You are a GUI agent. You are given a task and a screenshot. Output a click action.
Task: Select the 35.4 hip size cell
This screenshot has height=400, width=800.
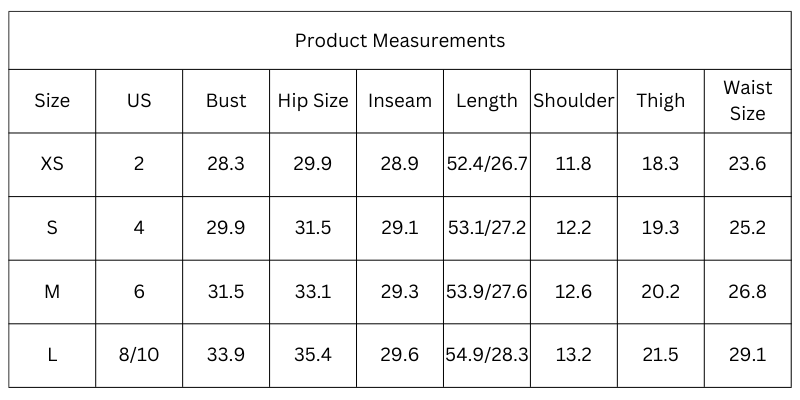(x=313, y=355)
